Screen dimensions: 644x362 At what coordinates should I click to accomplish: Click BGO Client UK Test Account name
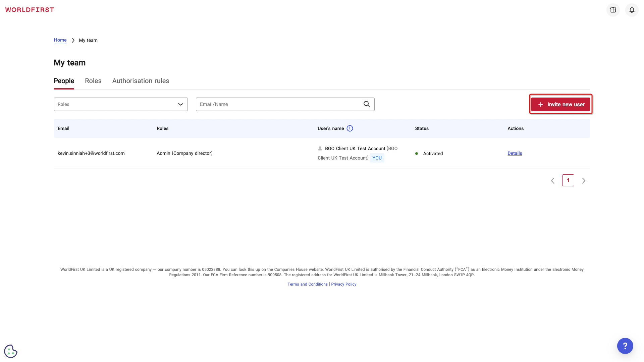point(355,148)
